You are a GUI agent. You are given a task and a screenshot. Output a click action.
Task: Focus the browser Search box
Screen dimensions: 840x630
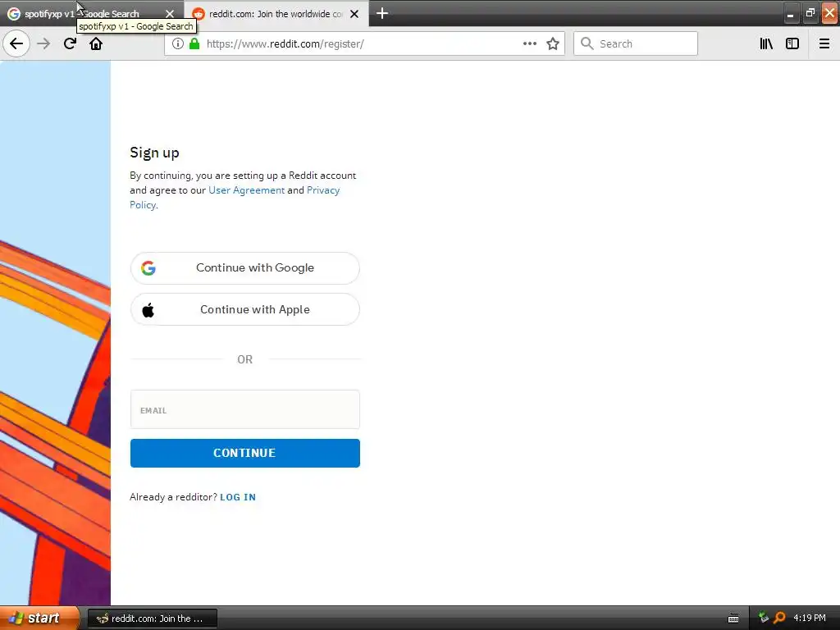click(636, 44)
